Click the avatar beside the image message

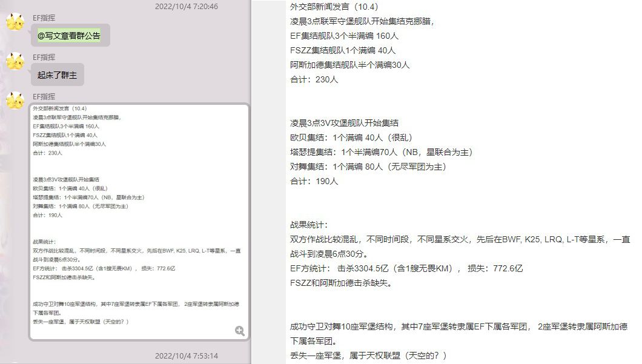click(15, 101)
